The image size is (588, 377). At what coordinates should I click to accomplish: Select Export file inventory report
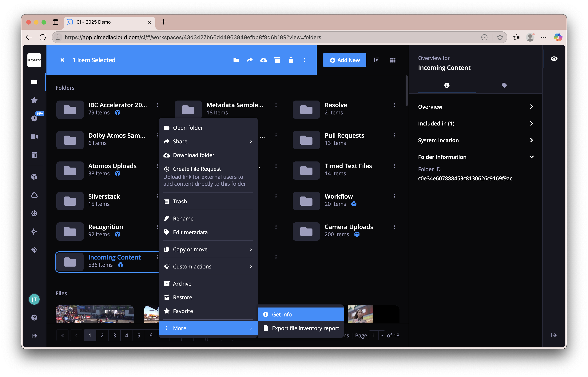301,328
